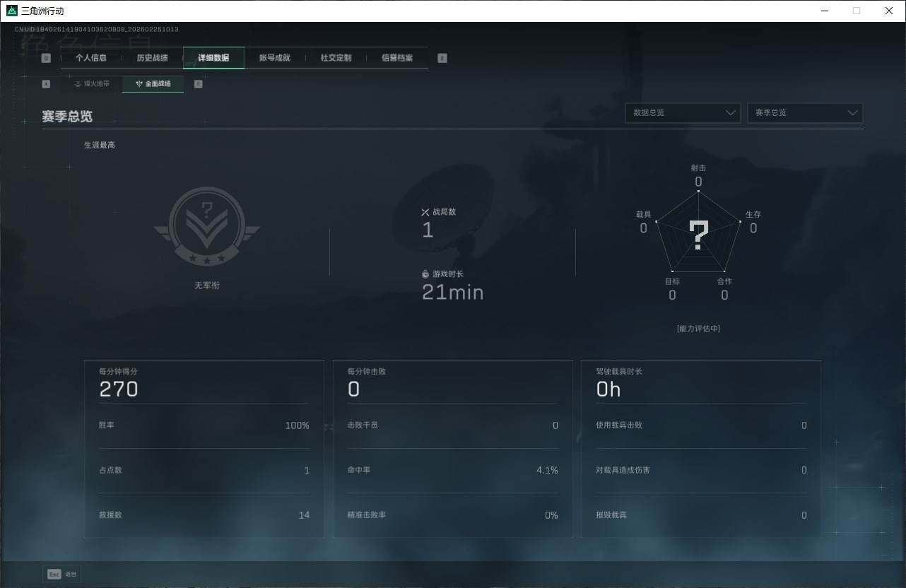Click the A key hint beside 烽火地带
The image size is (906, 588).
coord(46,83)
